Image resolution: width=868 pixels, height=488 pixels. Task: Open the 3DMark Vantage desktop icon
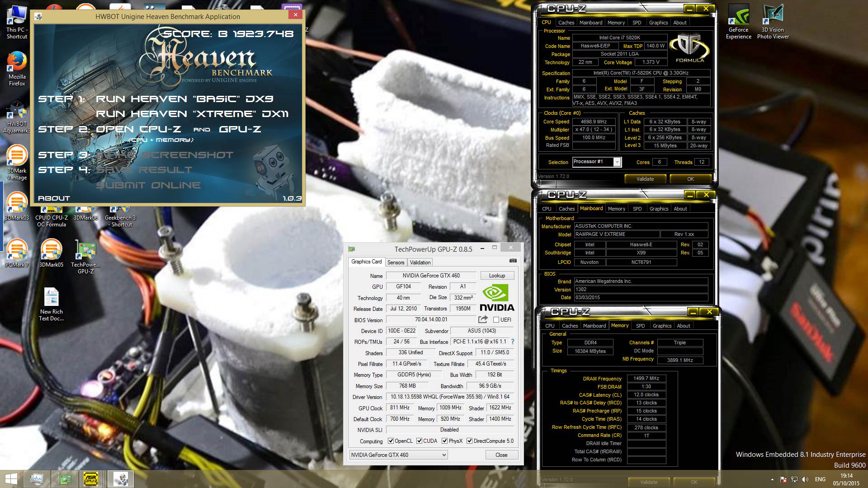pyautogui.click(x=17, y=163)
